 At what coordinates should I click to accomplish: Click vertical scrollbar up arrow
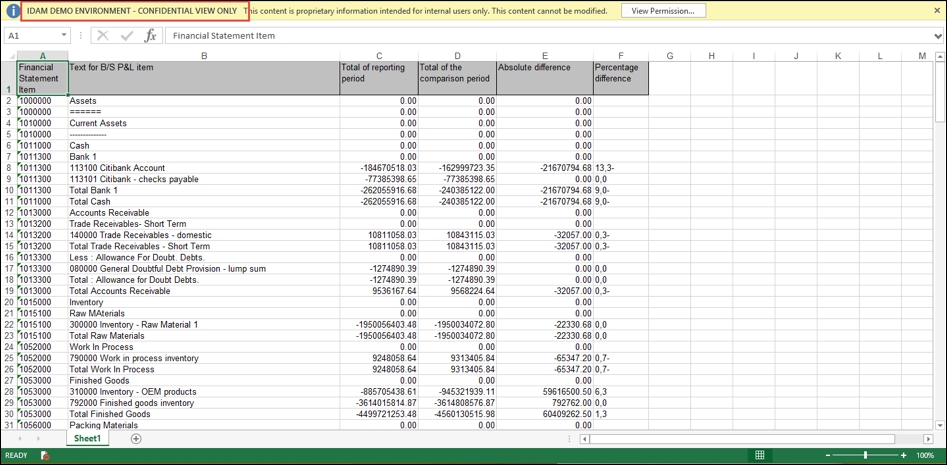940,57
